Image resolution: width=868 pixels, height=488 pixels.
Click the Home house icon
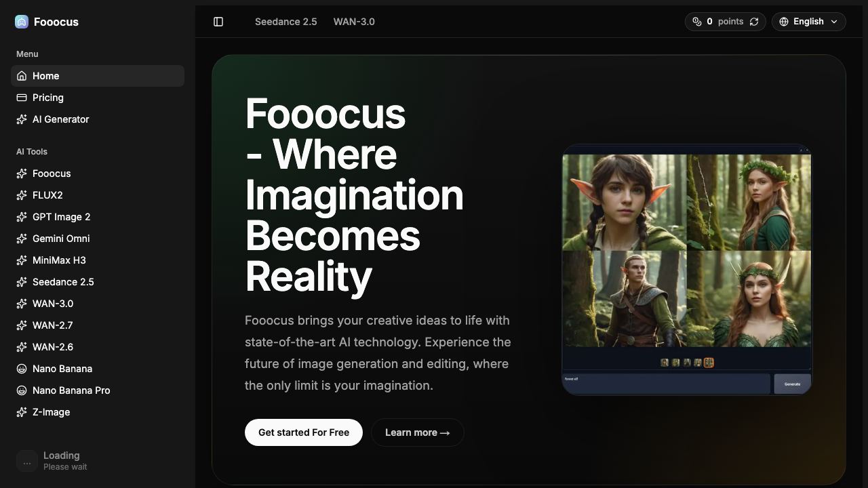(x=22, y=76)
